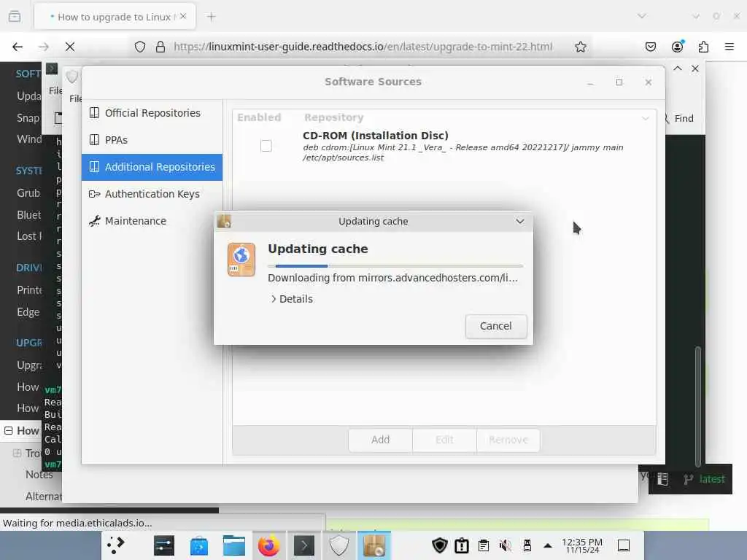
Task: Open Firefox hamburger application menu
Action: [729, 47]
